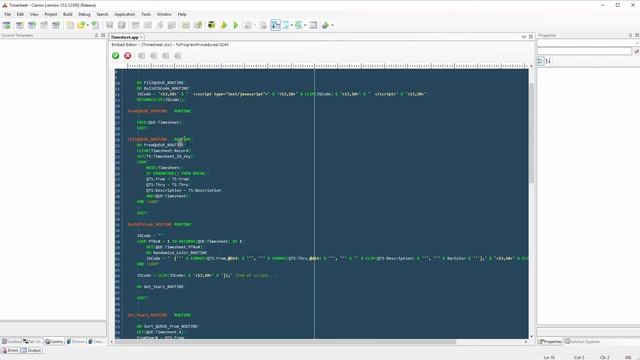Switch to the Dictionary tab at bottom left
Viewport: 640px width, 360px height.
[x=76, y=341]
